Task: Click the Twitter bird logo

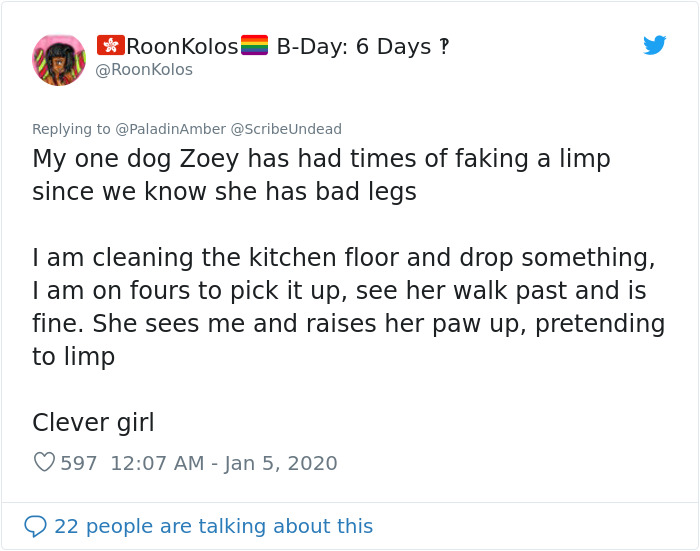Action: 654,45
